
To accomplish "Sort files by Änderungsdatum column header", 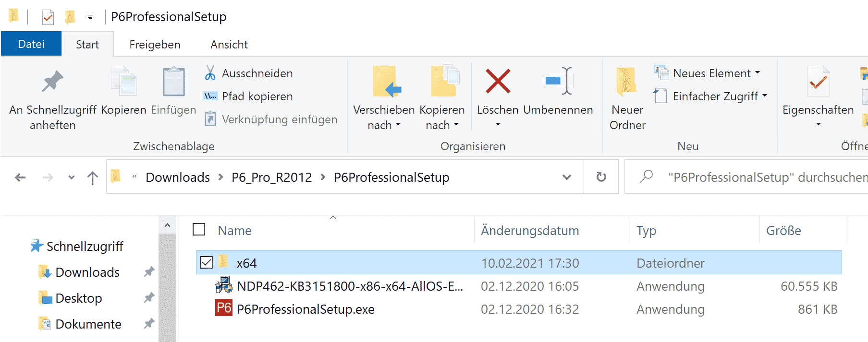I will [x=530, y=231].
